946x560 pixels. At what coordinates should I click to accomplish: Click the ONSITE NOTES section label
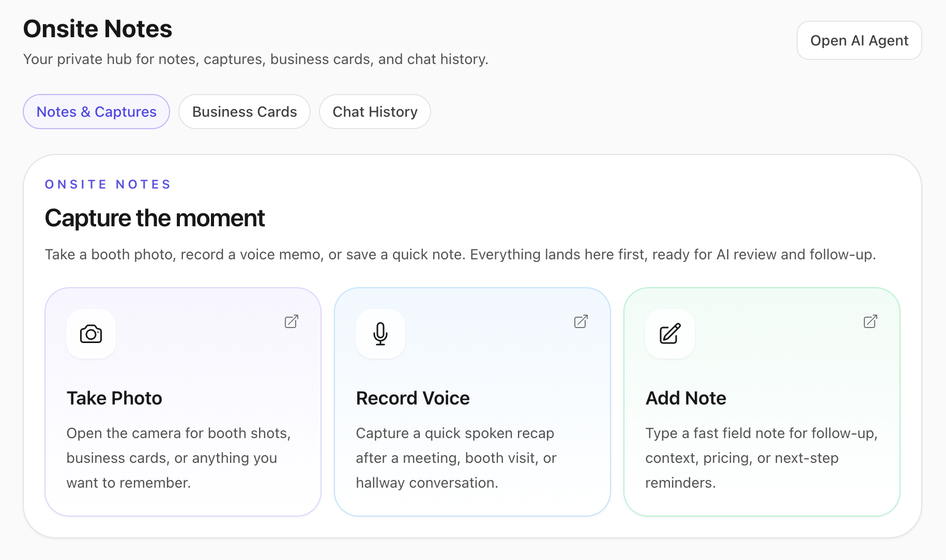point(108,184)
